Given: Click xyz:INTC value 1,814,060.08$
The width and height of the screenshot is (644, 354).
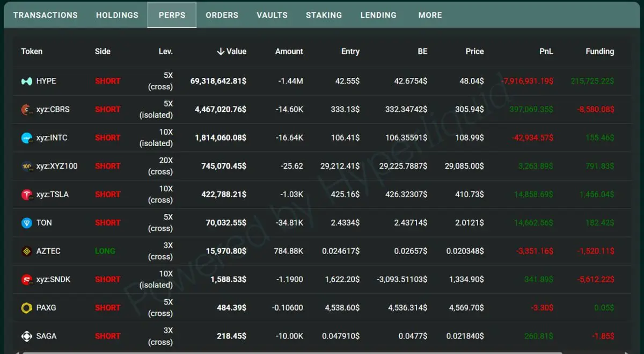Looking at the screenshot, I should coord(221,138).
